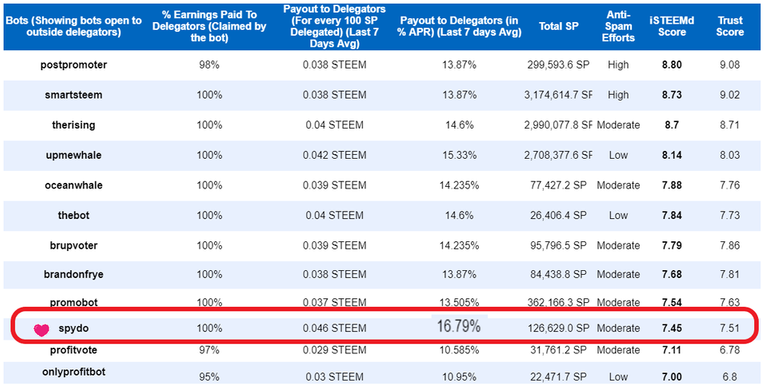Click the Anti-Spam Efforts column header

click(618, 26)
